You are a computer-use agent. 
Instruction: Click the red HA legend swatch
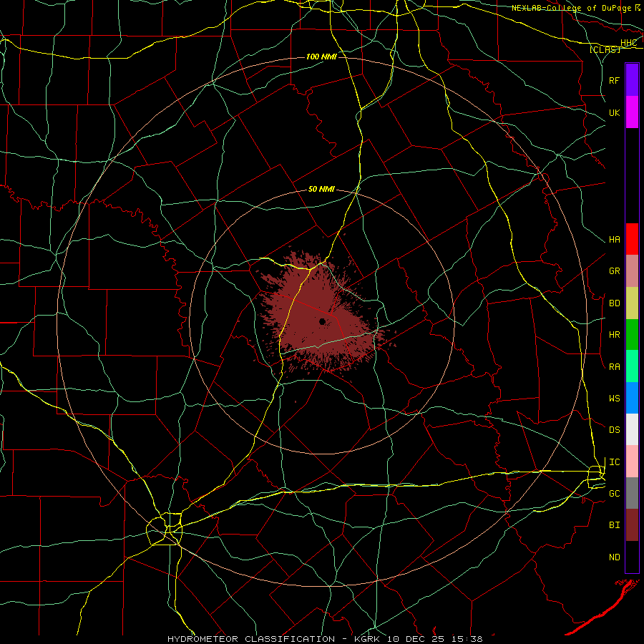tap(632, 239)
